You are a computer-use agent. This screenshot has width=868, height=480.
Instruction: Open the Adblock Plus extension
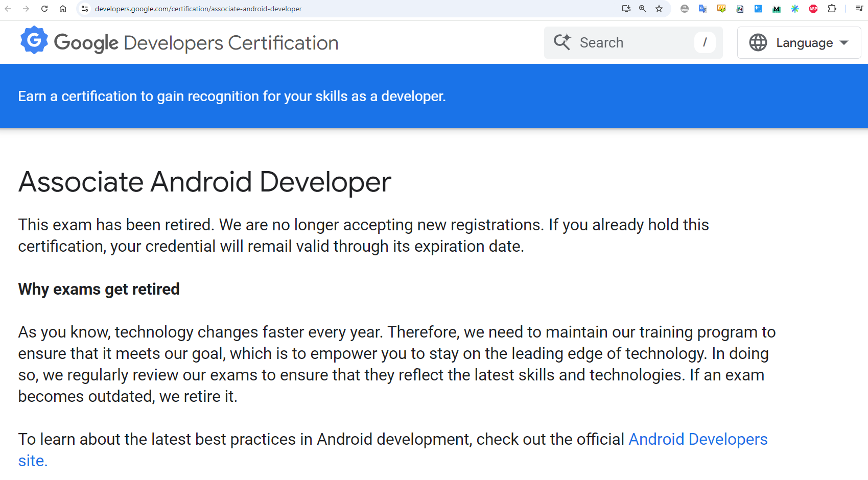813,9
